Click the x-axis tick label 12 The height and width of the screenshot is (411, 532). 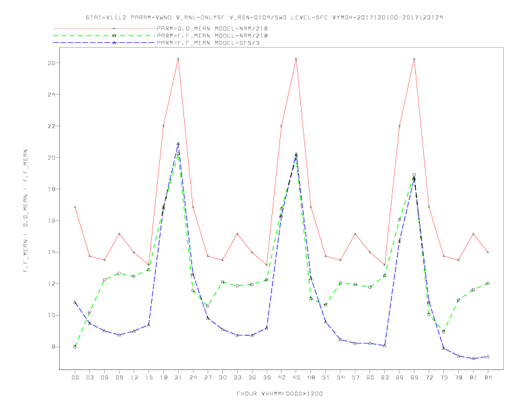click(x=134, y=377)
